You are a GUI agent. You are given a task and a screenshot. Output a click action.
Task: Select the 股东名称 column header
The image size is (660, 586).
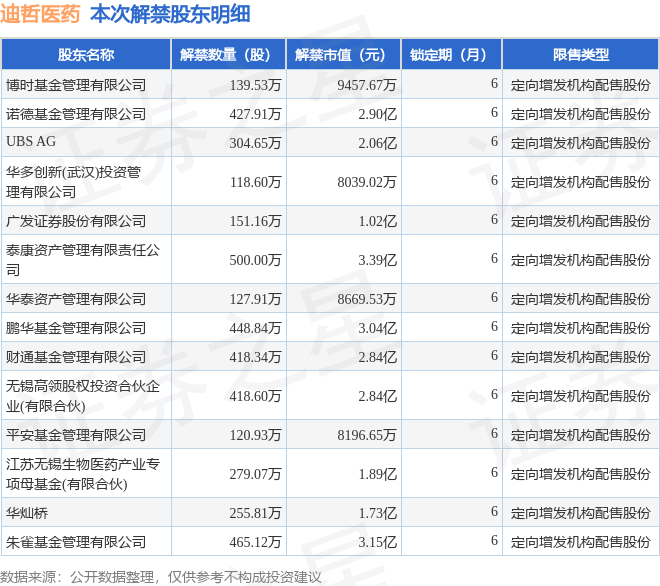click(x=86, y=54)
